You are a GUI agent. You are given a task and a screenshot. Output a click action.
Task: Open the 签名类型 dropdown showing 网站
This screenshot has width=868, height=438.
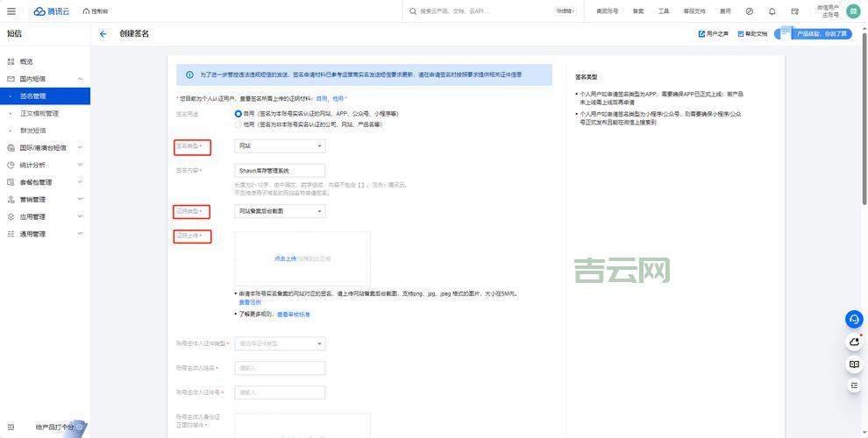280,146
